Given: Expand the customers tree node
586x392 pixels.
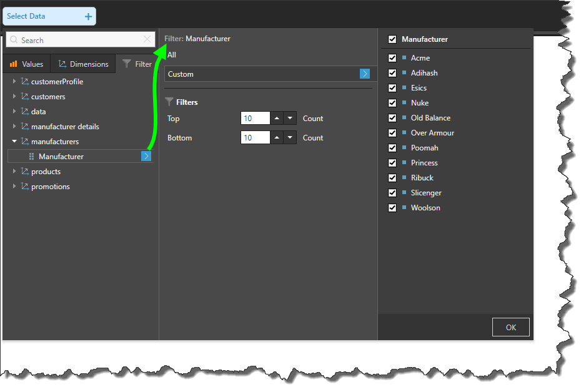Looking at the screenshot, I should point(14,96).
